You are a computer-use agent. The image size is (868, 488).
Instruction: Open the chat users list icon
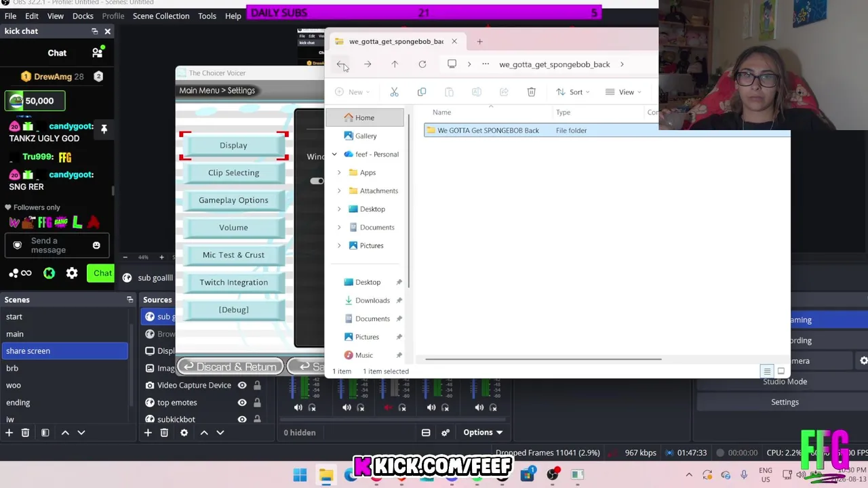coord(97,53)
